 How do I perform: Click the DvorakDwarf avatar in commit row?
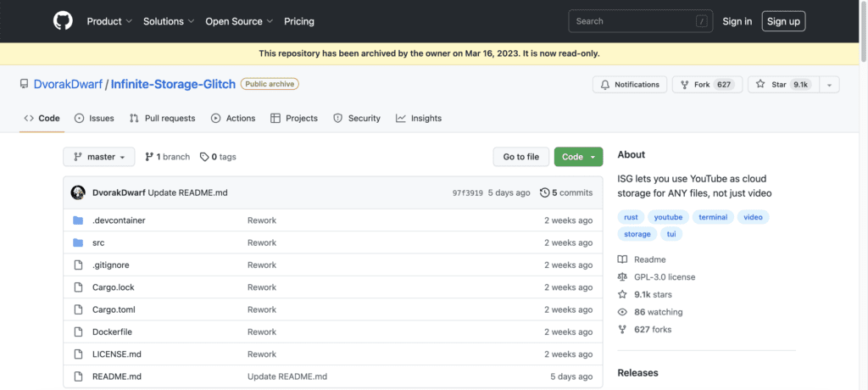click(78, 192)
